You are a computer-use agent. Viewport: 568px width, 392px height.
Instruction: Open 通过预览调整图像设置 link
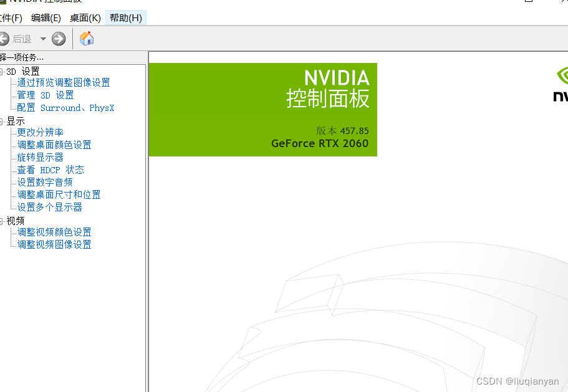click(64, 82)
